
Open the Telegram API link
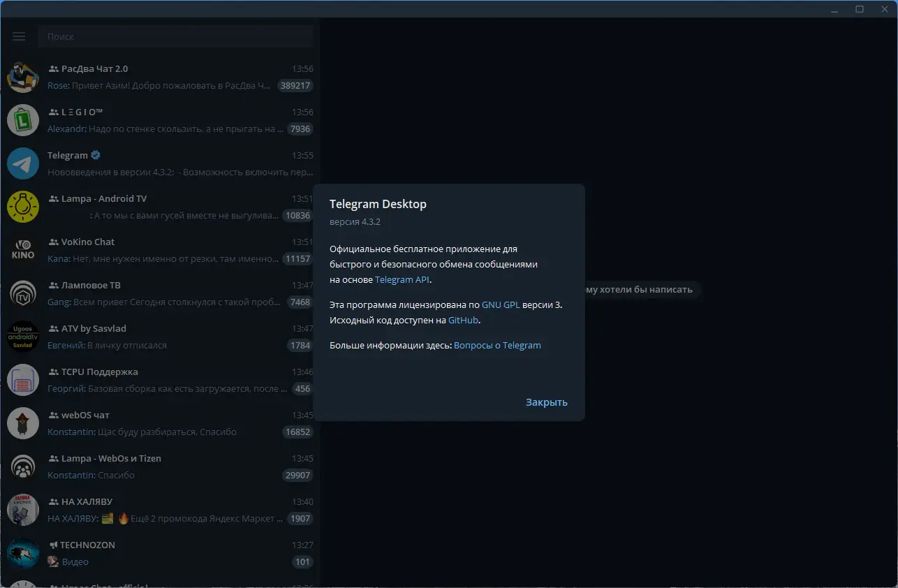[x=402, y=279]
